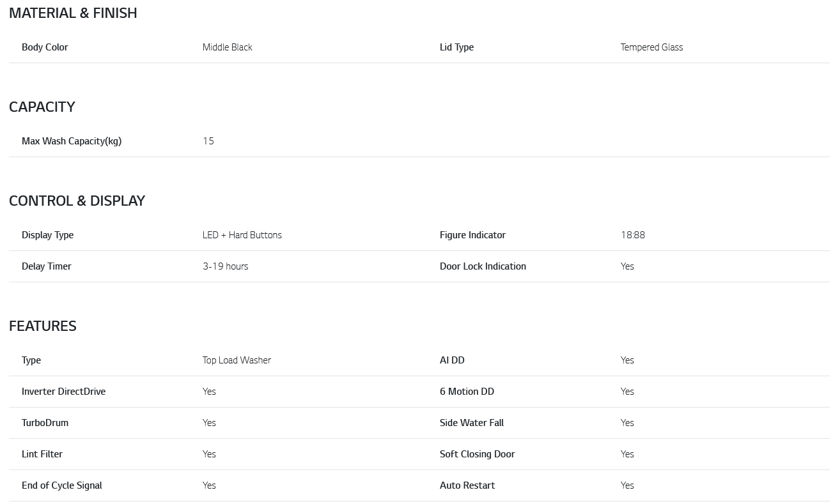Select the Figure Indicator label
The width and height of the screenshot is (833, 504).
pos(472,235)
